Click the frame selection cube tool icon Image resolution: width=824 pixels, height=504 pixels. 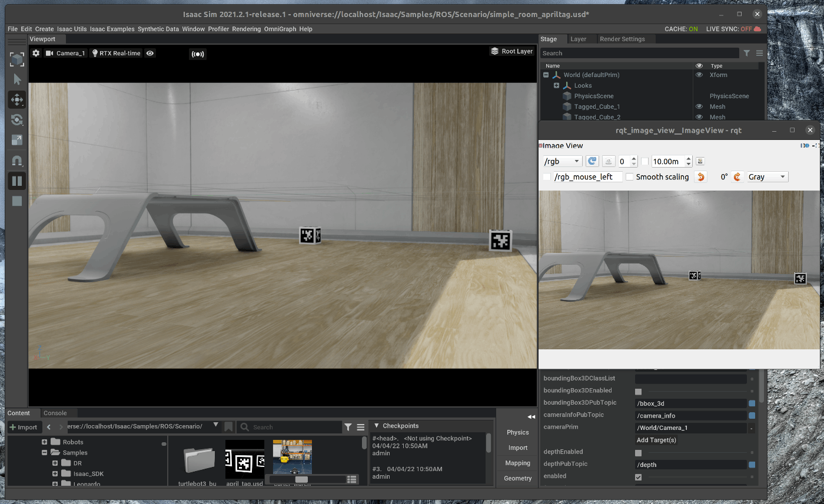pos(17,59)
